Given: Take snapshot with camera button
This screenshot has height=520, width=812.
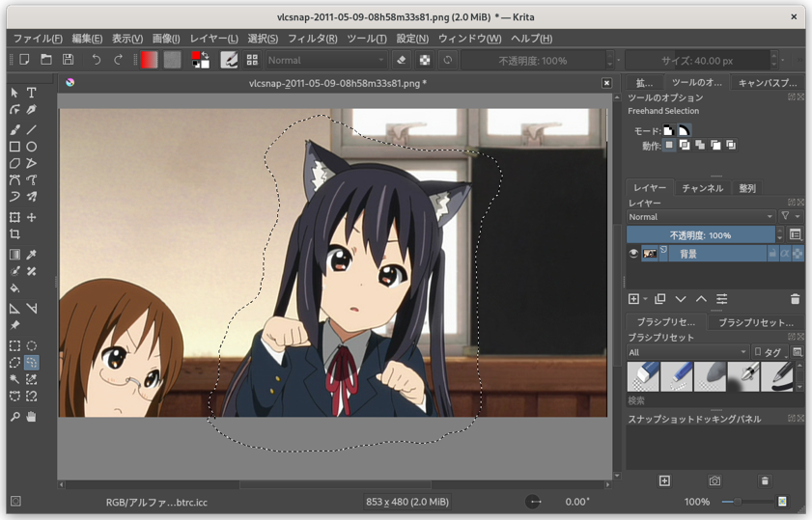Looking at the screenshot, I should [x=714, y=481].
